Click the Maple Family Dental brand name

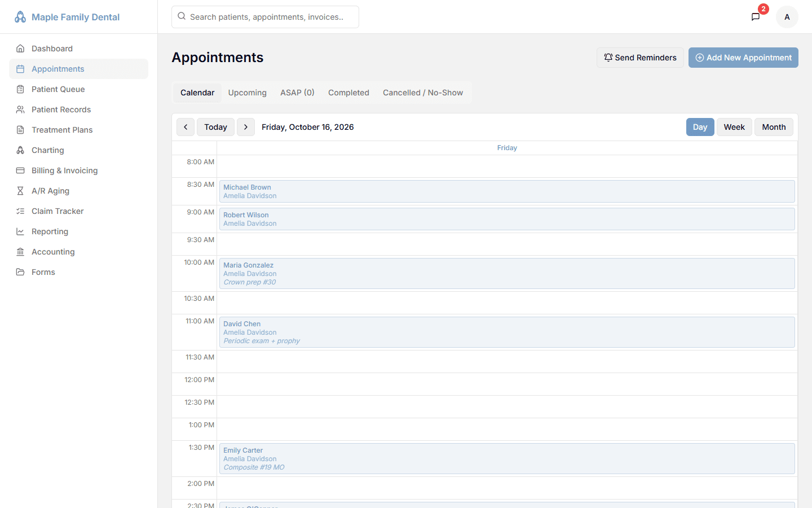[76, 17]
